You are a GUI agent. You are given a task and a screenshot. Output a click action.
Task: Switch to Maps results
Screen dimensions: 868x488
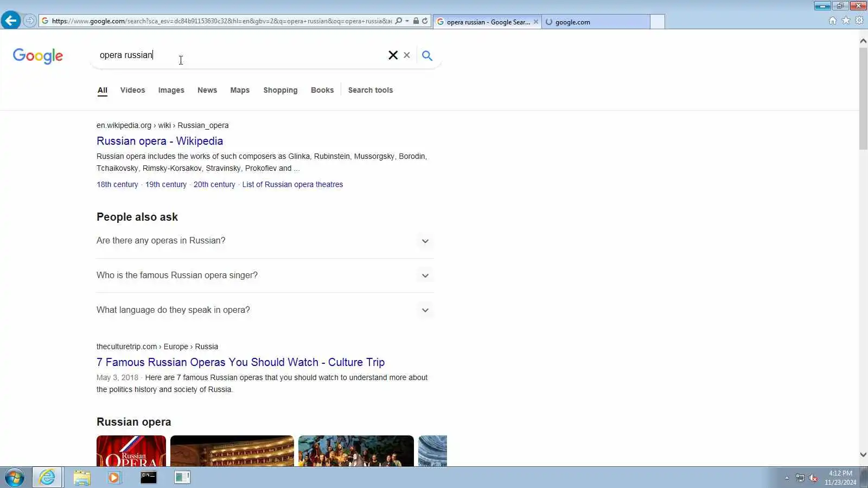coord(240,90)
